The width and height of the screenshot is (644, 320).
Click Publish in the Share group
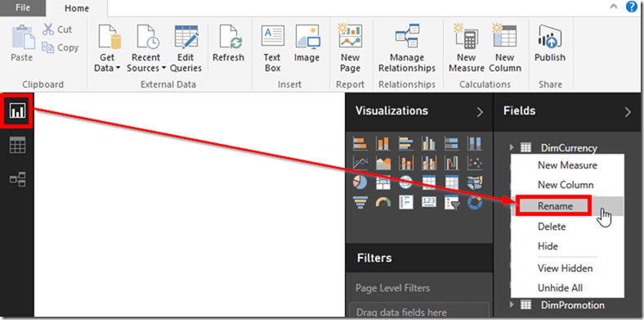550,43
